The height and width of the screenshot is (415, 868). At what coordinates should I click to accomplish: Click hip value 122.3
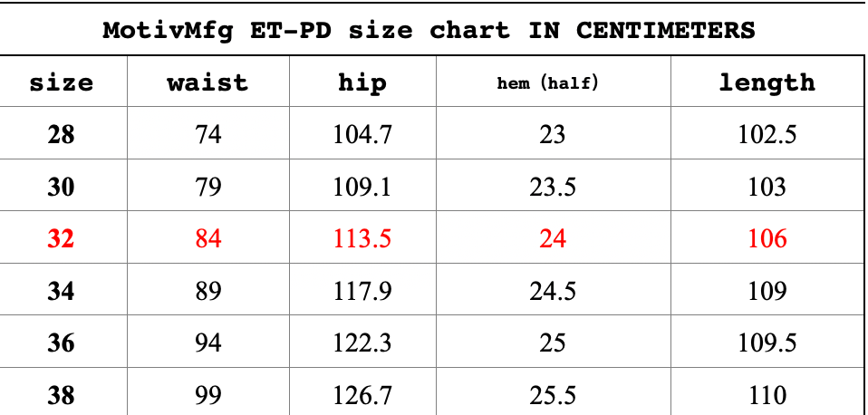tap(362, 343)
